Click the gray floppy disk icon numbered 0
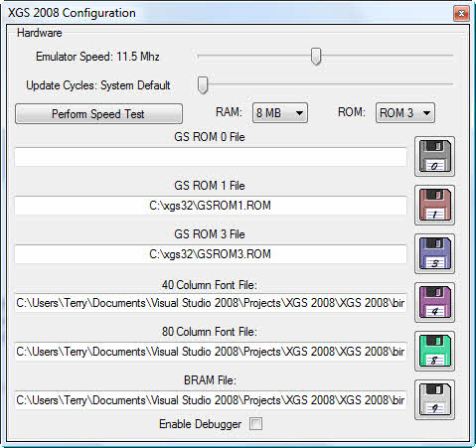 coord(434,156)
